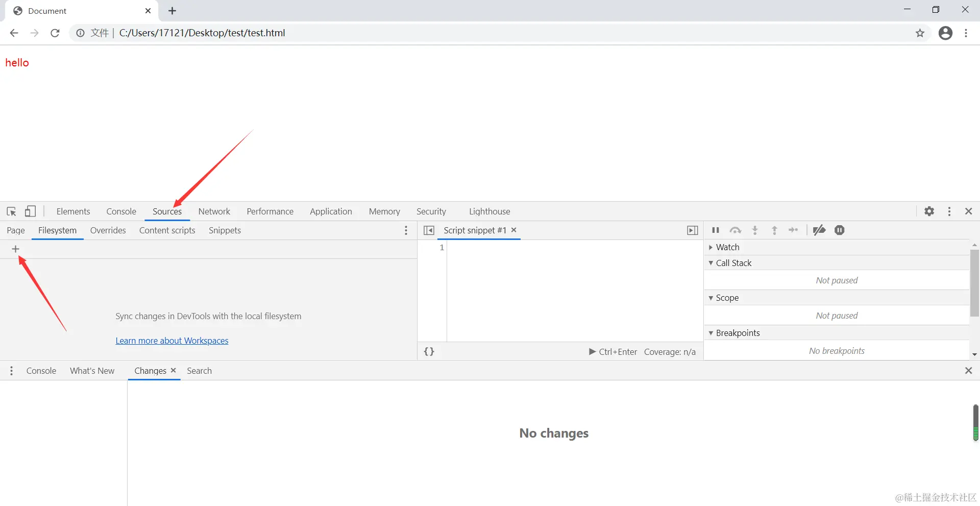Switch to the Elements tab
980x506 pixels.
coord(73,211)
